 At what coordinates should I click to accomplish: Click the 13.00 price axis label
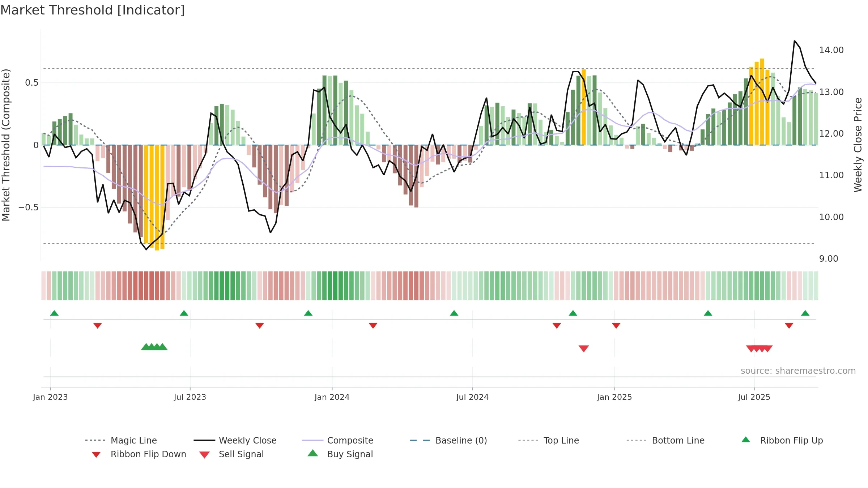tap(831, 92)
